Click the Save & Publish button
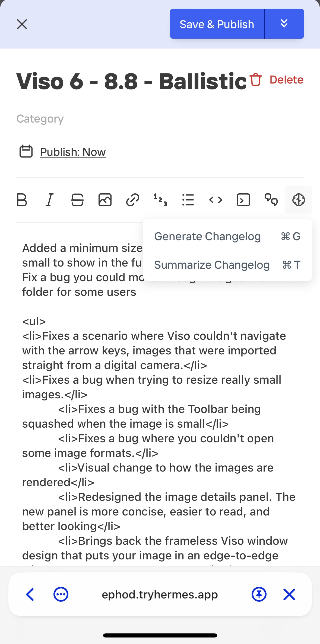 tap(217, 24)
